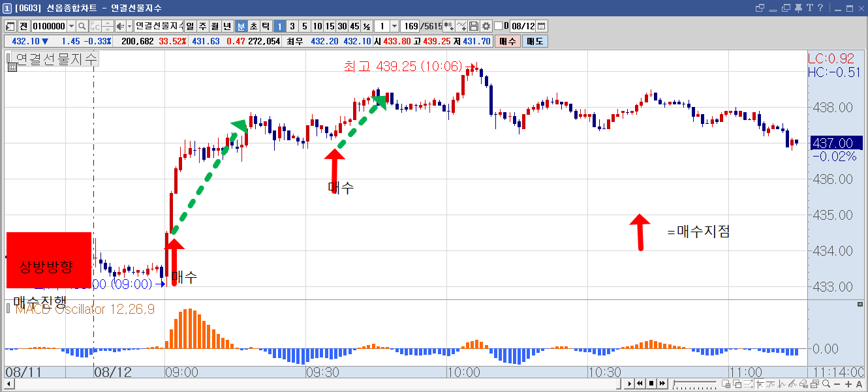Click the grid icon under chart title
The height and width of the screenshot is (392, 868).
coord(12,67)
